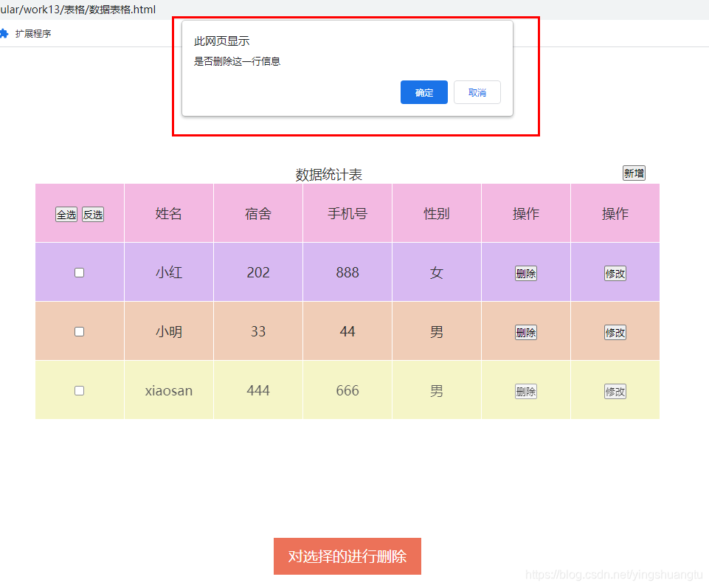Click the dialog title 此网页显示
This screenshot has width=709, height=588.
[x=221, y=41]
